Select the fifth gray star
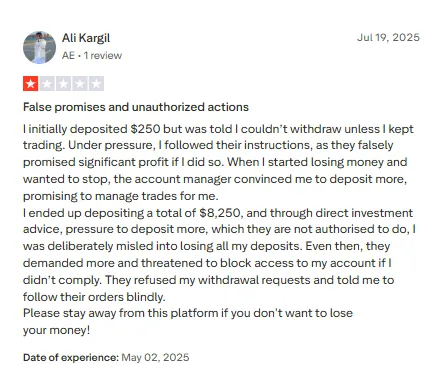This screenshot has height=371, width=438. tap(96, 84)
